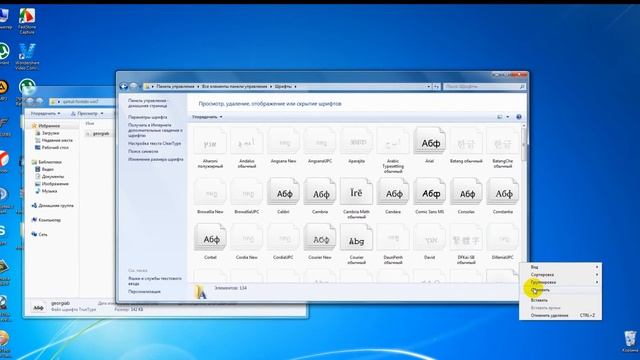Choose Вставить from the context menu
The height and width of the screenshot is (360, 640).
click(539, 300)
